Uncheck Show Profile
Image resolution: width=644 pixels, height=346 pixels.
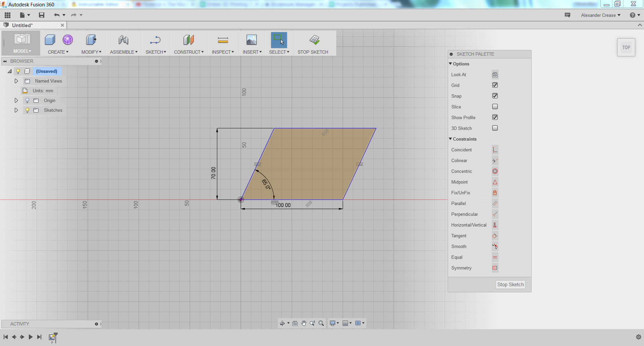(x=495, y=117)
